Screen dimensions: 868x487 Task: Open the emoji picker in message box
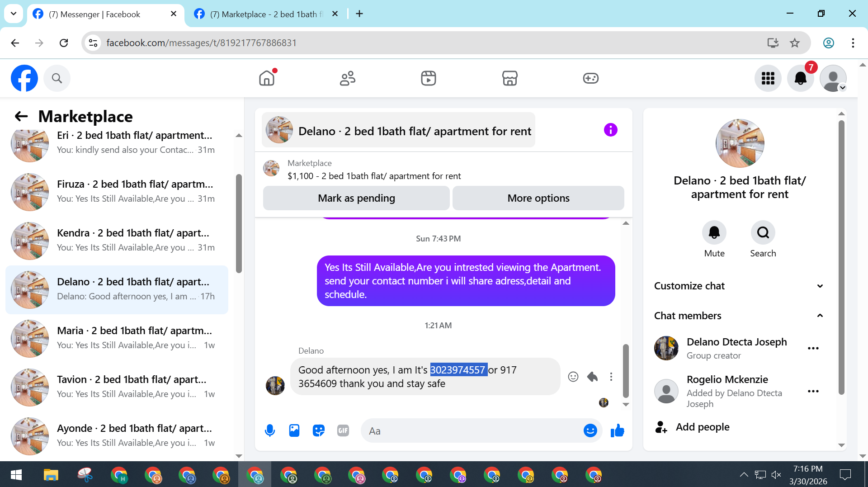pos(590,430)
